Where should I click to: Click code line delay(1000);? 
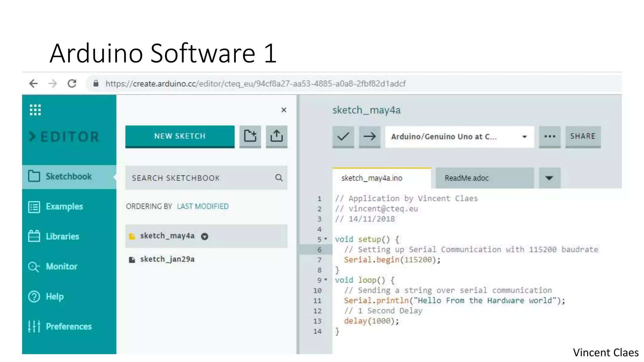[x=371, y=321]
